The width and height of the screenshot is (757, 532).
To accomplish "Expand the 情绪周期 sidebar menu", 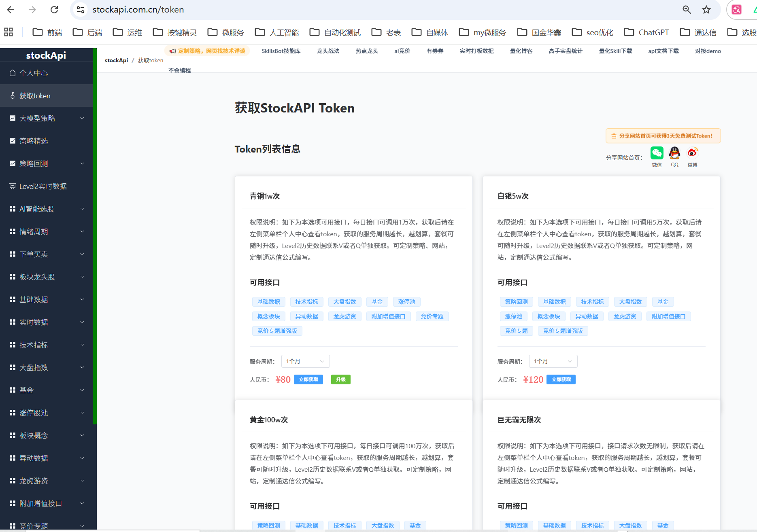I will 46,231.
